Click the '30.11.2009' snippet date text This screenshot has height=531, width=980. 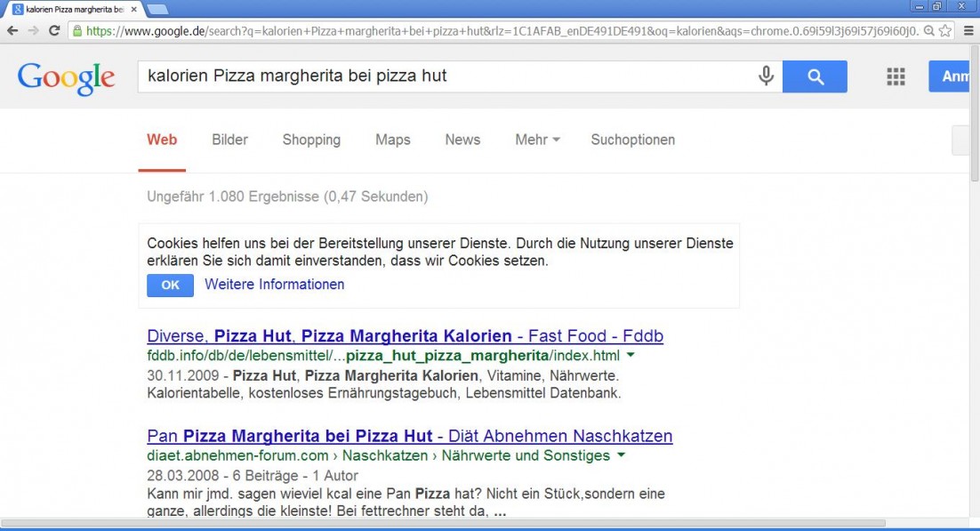183,376
